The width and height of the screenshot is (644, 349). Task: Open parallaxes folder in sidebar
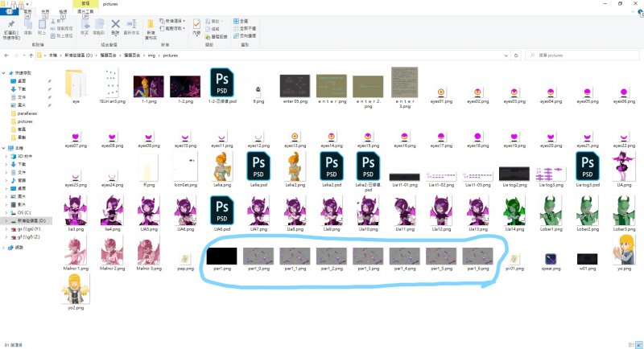click(x=27, y=113)
